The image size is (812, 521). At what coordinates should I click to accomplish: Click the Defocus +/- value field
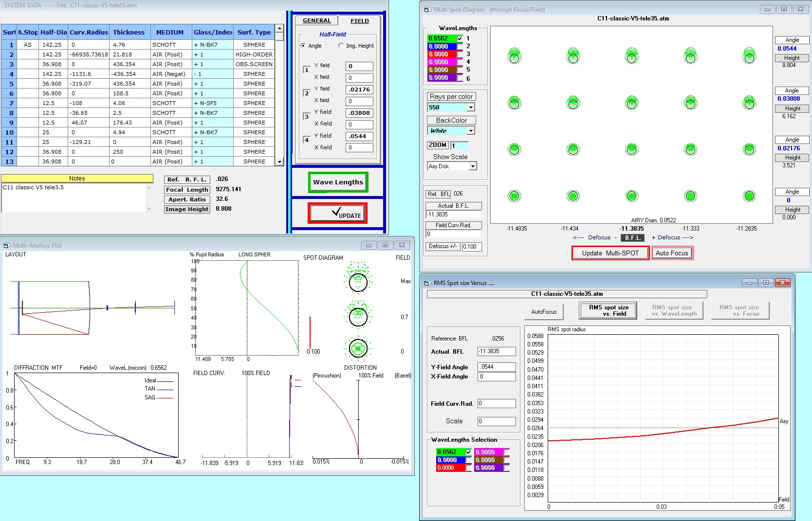(x=472, y=247)
